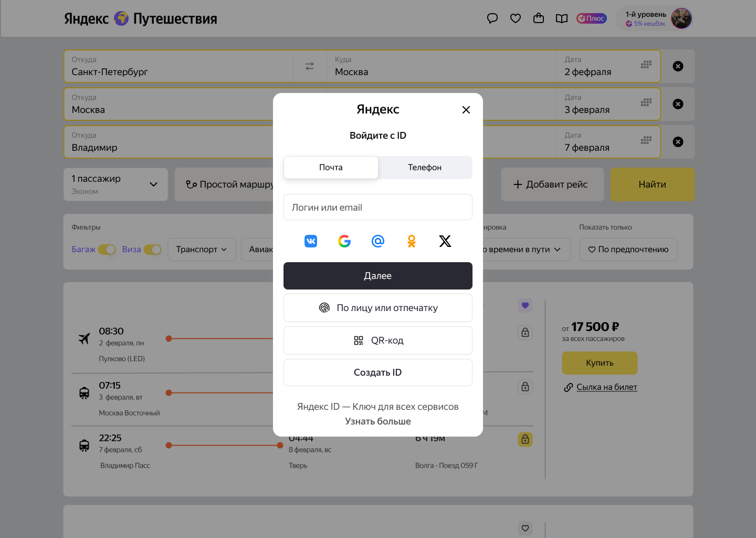Open the travel guide book icon
This screenshot has width=756, height=538.
click(562, 18)
